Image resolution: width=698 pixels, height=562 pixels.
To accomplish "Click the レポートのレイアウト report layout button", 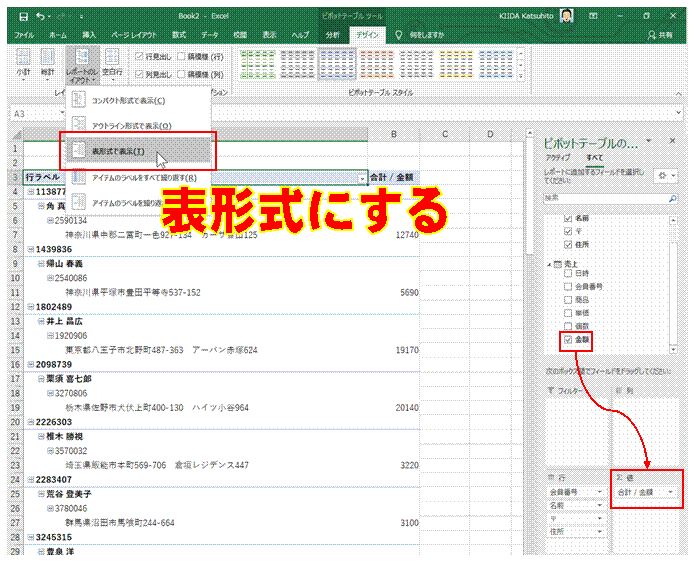I will (82, 65).
